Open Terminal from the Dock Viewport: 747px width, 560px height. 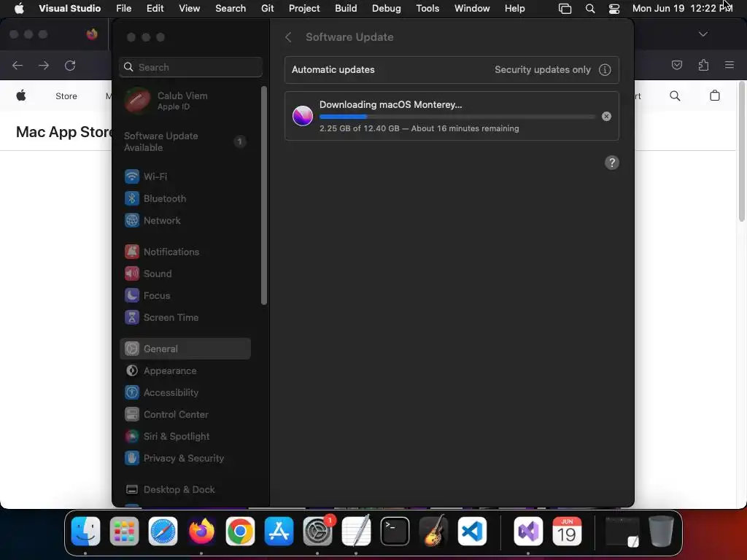(395, 531)
